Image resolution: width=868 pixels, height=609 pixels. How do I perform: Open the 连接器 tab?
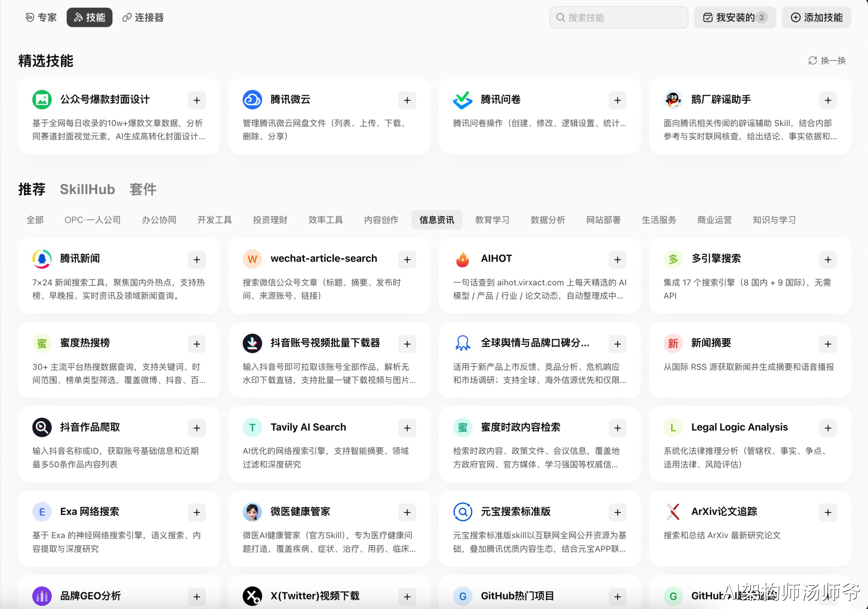point(143,17)
